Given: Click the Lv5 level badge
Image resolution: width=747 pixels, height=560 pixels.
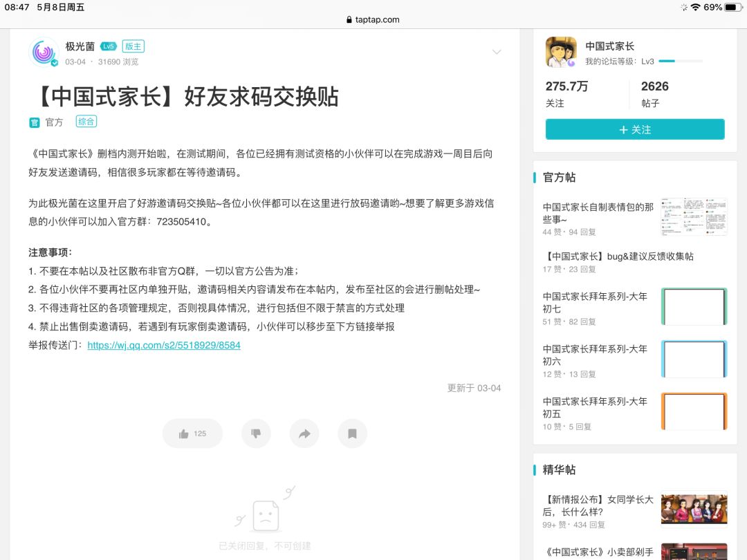Looking at the screenshot, I should (x=109, y=46).
